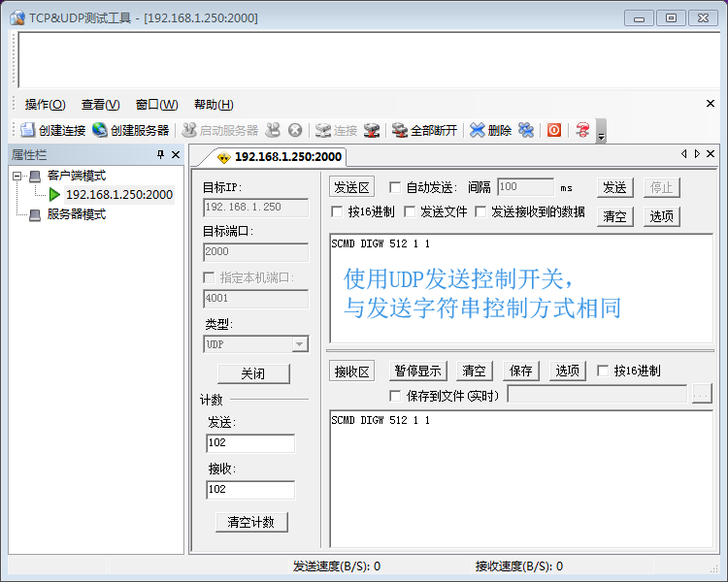Select the 服务器模式 tree item
The height and width of the screenshot is (582, 728).
pos(77,214)
